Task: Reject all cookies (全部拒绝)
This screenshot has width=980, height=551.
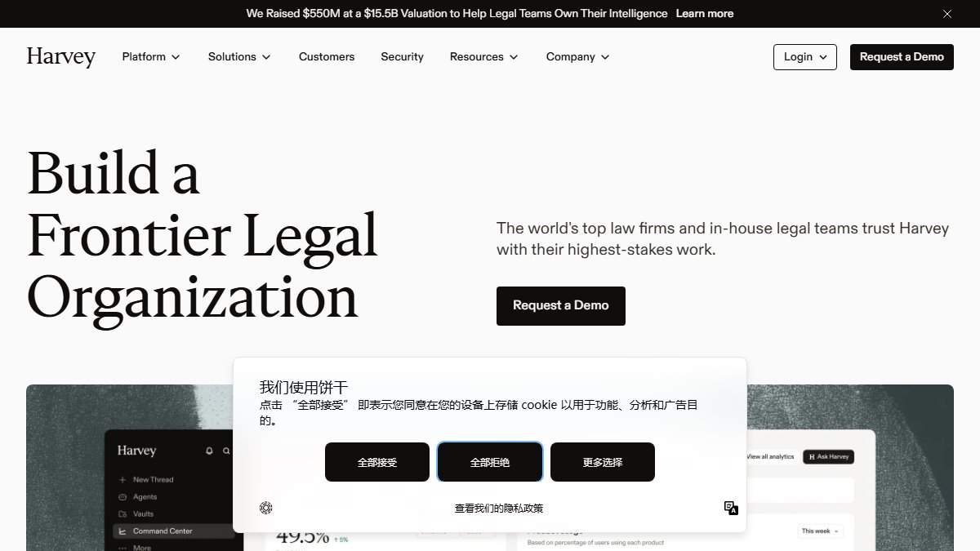Action: click(490, 462)
